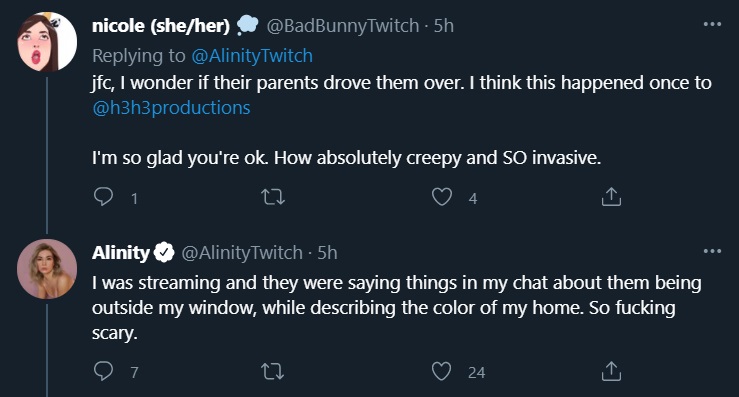Open Alinity's @AlinityTwitch handle beside name

pyautogui.click(x=242, y=253)
